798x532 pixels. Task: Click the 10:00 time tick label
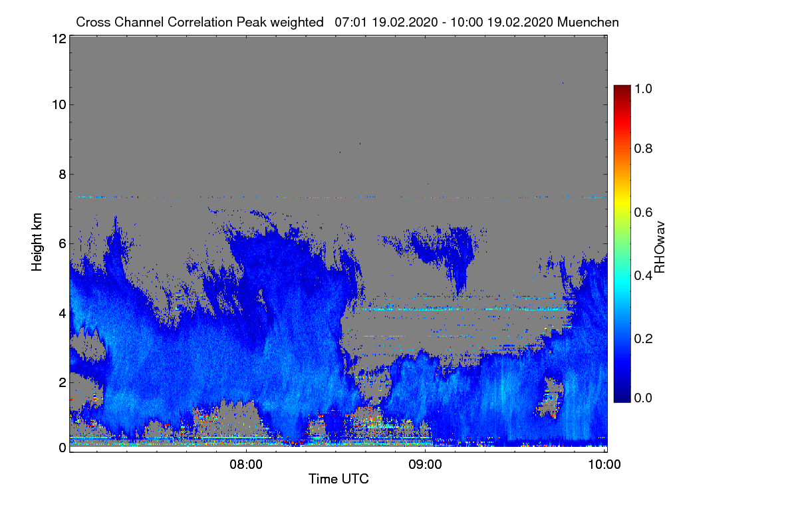[x=605, y=465]
